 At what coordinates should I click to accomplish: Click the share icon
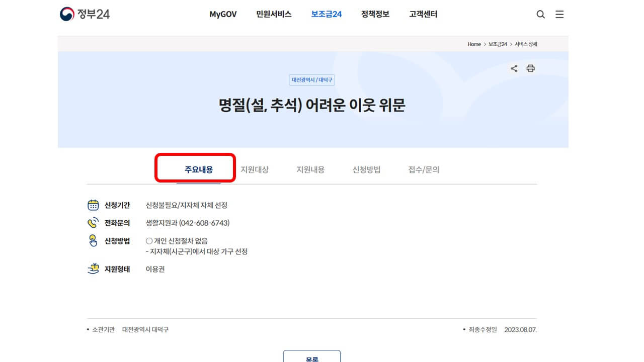pos(514,68)
